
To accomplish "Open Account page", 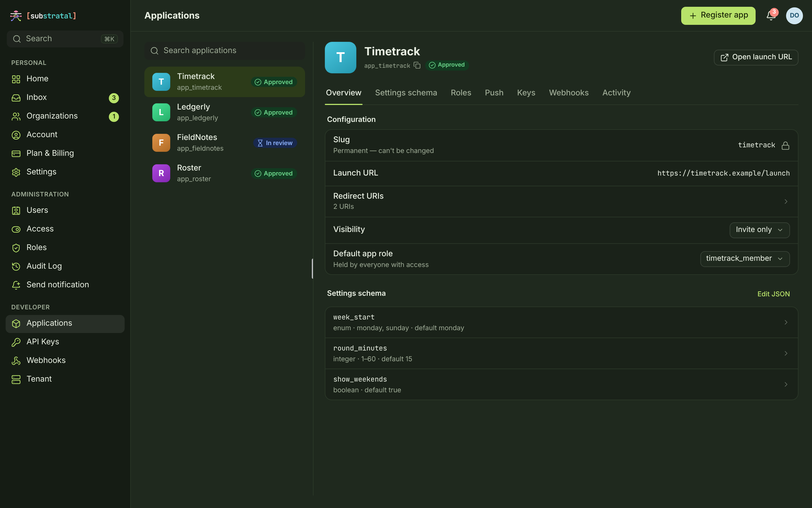I will [x=65, y=135].
